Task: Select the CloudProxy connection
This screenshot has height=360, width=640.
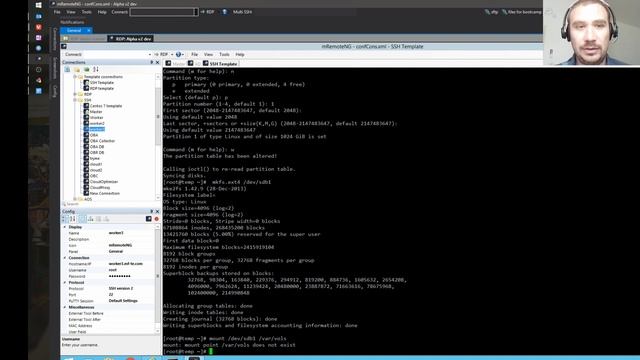Action: tap(100, 187)
